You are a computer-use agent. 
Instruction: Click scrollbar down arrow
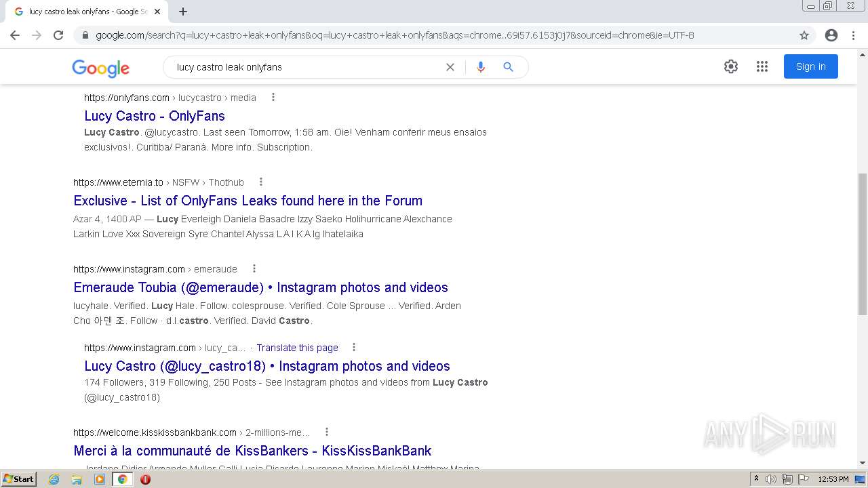[862, 463]
